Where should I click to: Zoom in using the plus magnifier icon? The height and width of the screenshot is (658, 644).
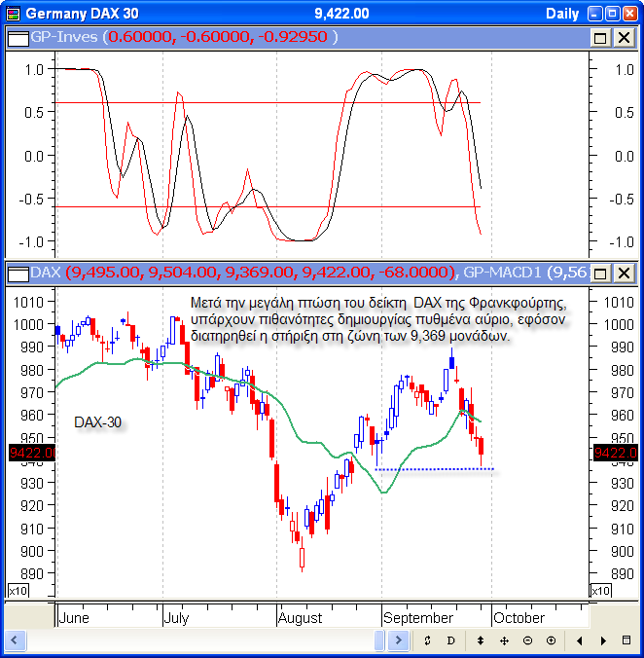pyautogui.click(x=551, y=640)
